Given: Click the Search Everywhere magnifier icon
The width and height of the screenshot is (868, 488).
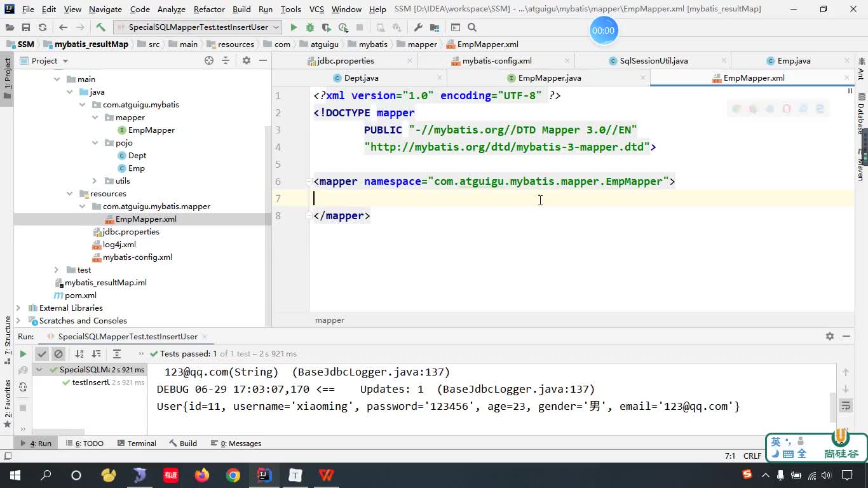Looking at the screenshot, I should (x=472, y=27).
